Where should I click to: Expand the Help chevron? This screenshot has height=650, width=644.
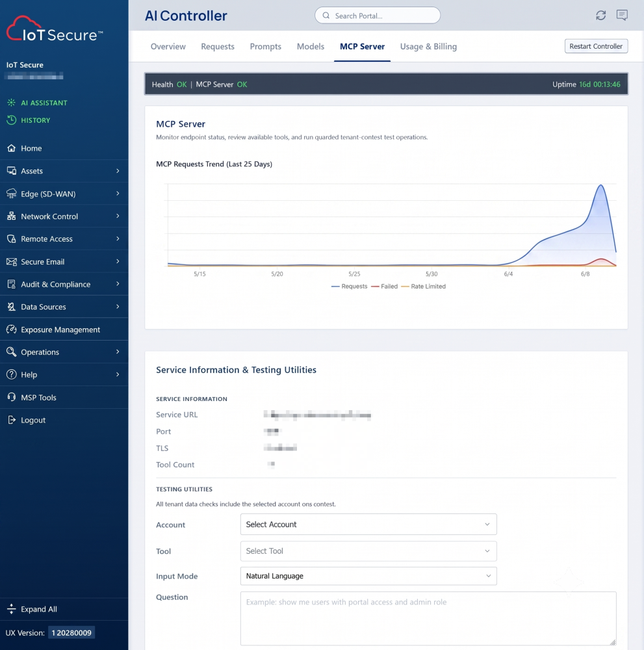point(118,374)
